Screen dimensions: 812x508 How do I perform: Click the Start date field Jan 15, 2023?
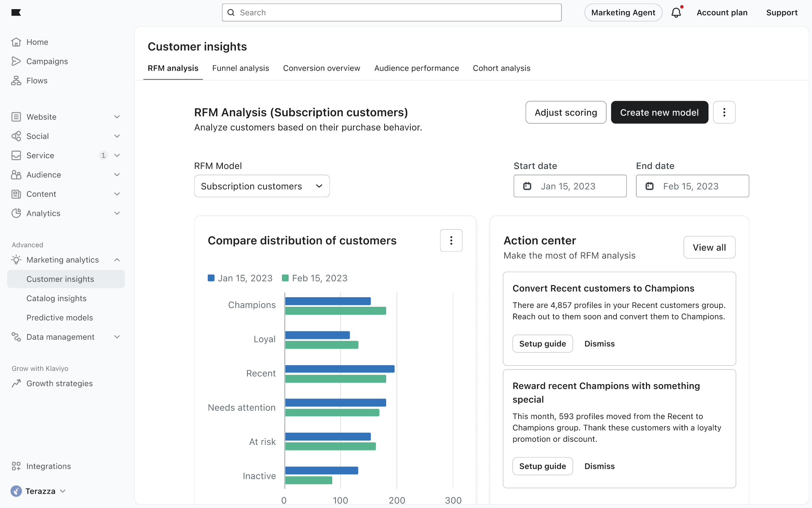point(570,186)
